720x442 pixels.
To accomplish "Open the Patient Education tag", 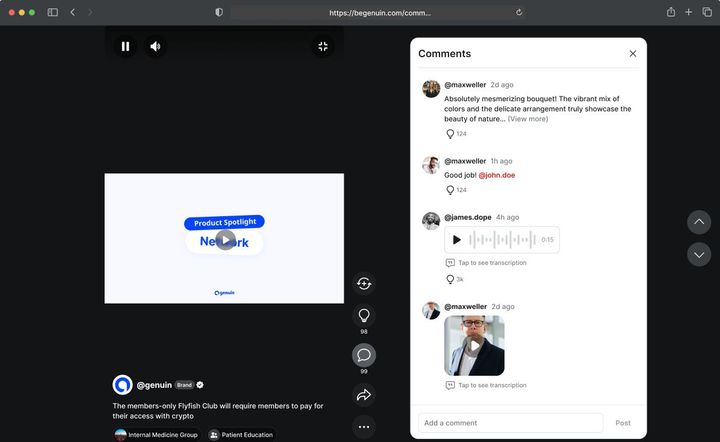I will 242,435.
